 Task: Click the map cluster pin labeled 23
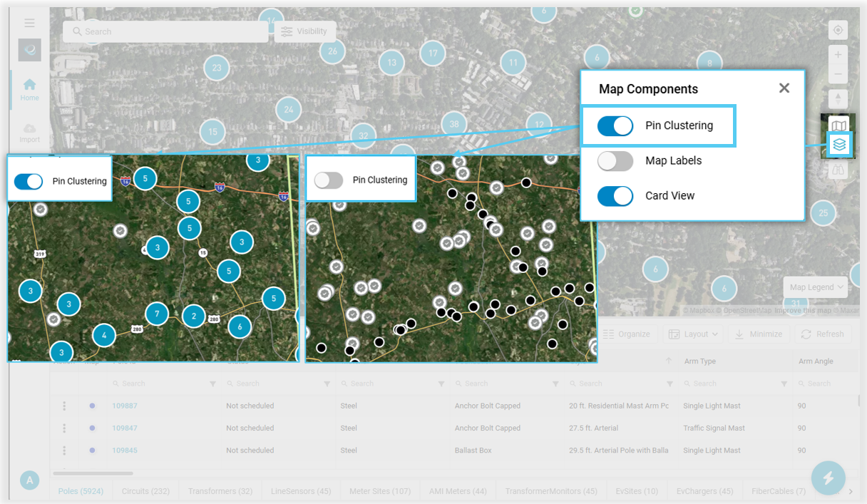[217, 68]
